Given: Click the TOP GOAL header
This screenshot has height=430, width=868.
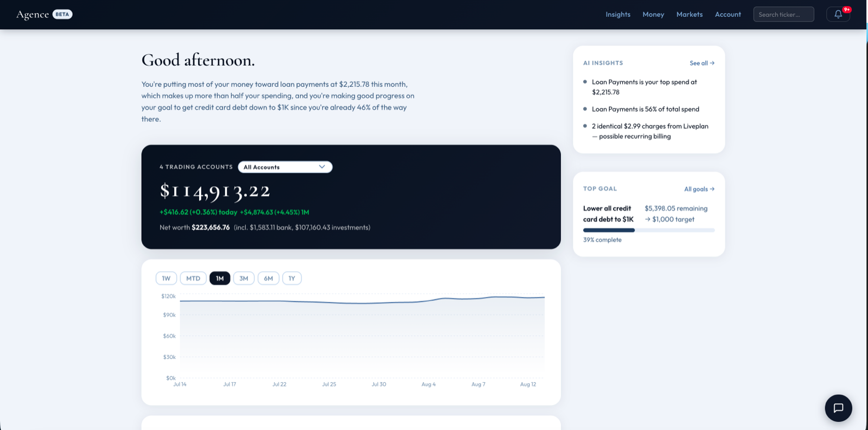Looking at the screenshot, I should (x=599, y=189).
